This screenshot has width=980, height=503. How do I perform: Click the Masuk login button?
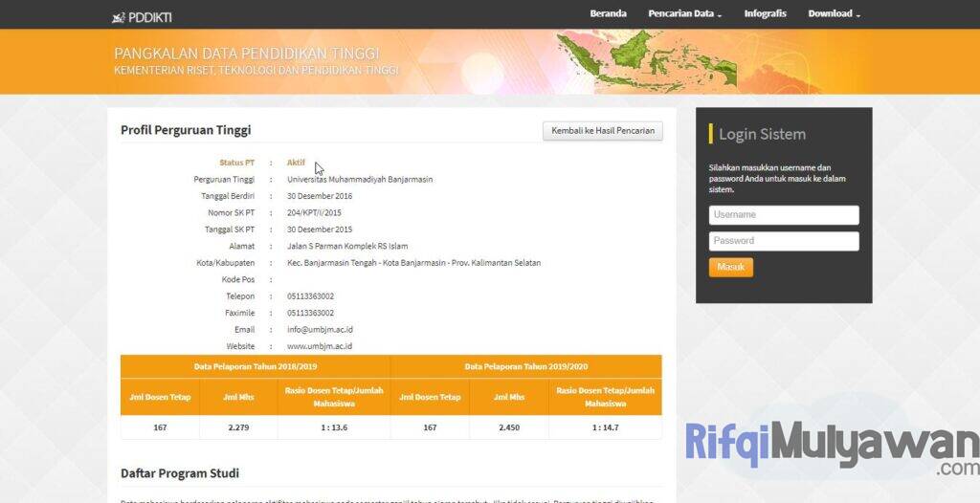click(x=730, y=268)
